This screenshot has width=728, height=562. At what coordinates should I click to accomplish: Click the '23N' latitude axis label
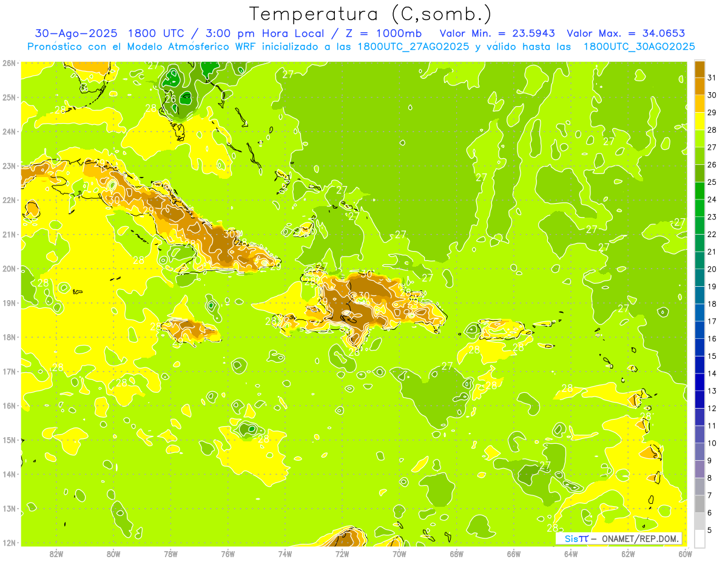pos(8,166)
